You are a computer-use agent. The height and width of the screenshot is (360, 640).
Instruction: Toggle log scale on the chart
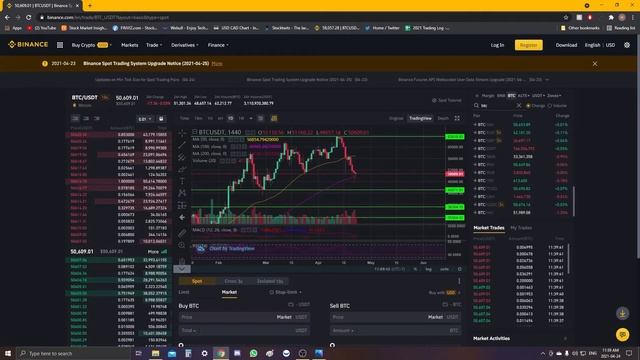click(429, 269)
